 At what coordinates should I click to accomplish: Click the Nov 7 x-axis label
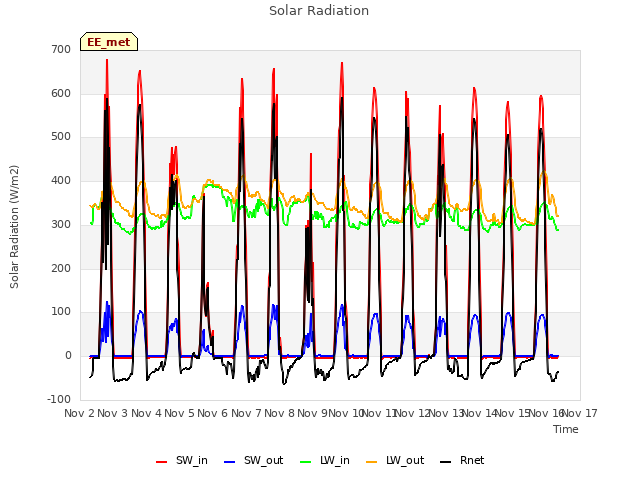pyautogui.click(x=246, y=413)
